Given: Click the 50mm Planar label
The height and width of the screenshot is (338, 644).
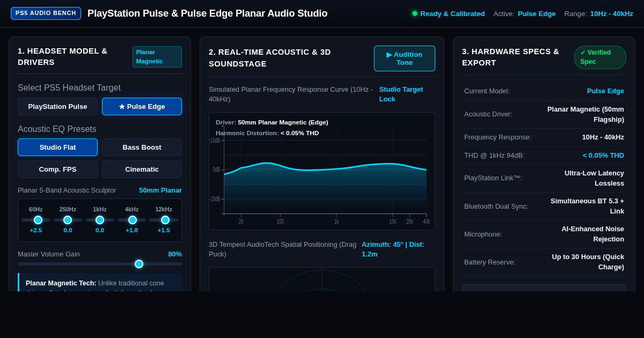Looking at the screenshot, I should pyautogui.click(x=160, y=190).
